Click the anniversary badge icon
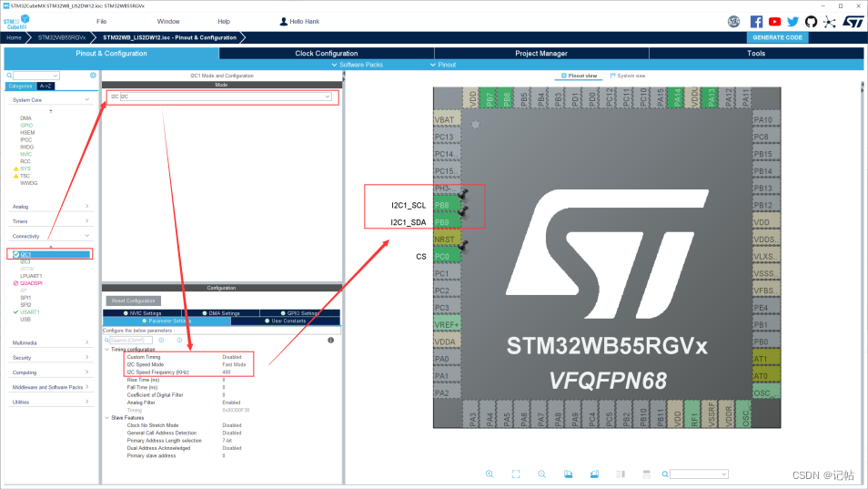This screenshot has width=868, height=489. coord(733,22)
